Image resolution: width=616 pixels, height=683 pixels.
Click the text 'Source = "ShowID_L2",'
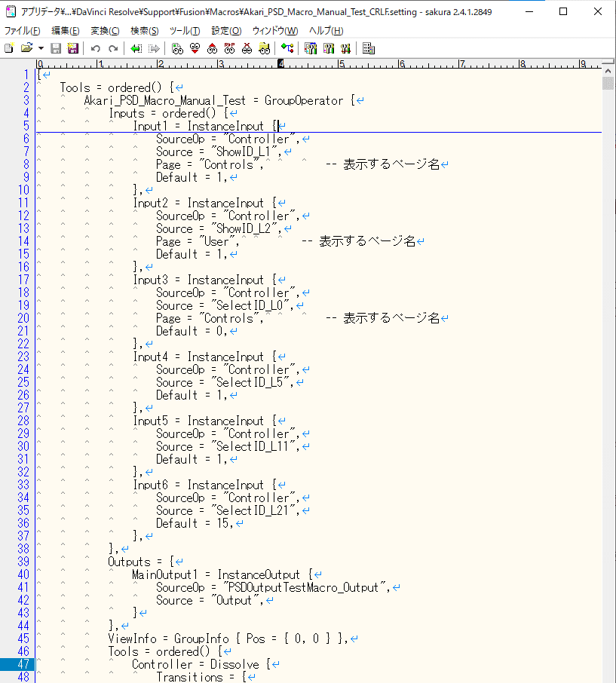click(x=219, y=228)
